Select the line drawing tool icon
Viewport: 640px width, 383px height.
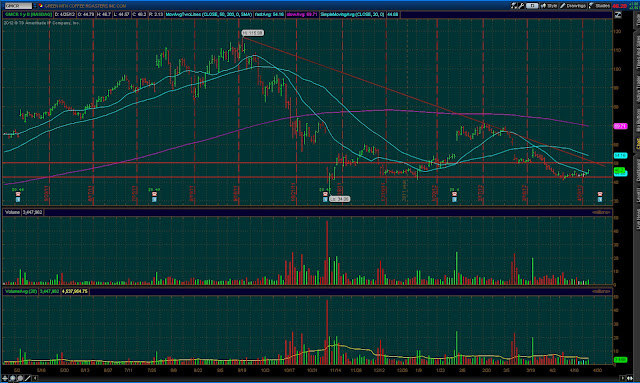click(x=27, y=378)
